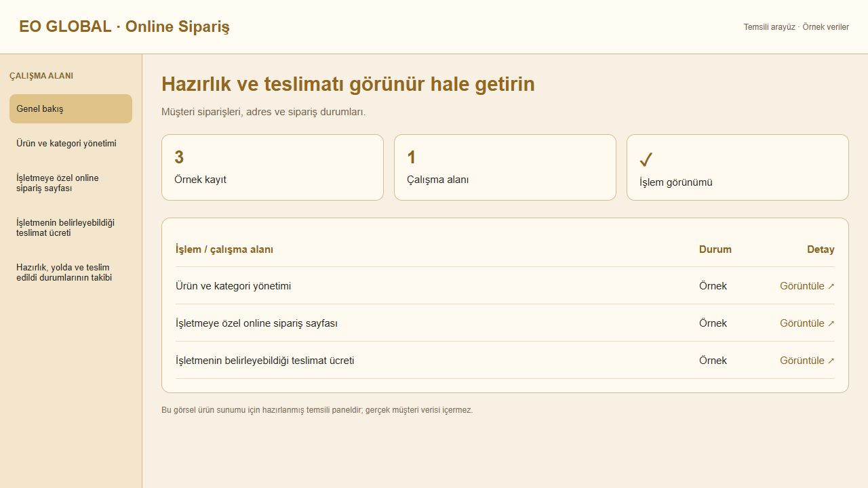868x488 pixels.
Task: Click the checkmark icon in İşlem görünümü card
Action: point(646,160)
